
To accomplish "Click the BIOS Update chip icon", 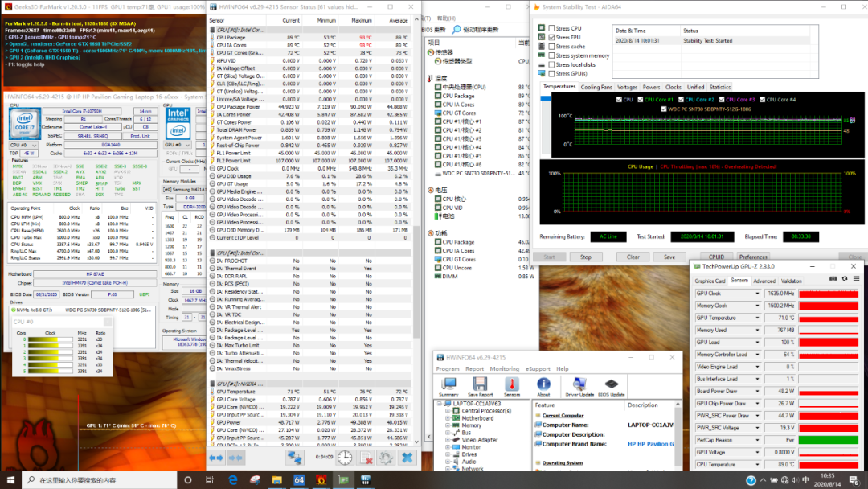I will [x=612, y=385].
